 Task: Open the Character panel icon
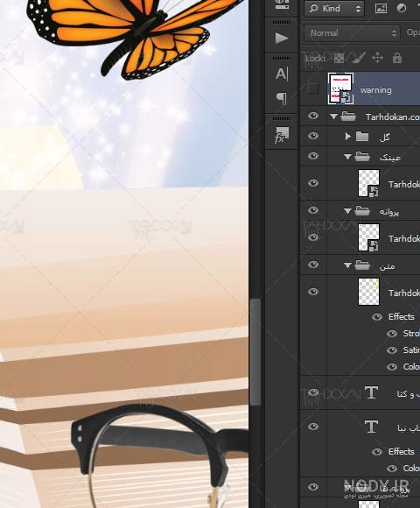(x=282, y=74)
